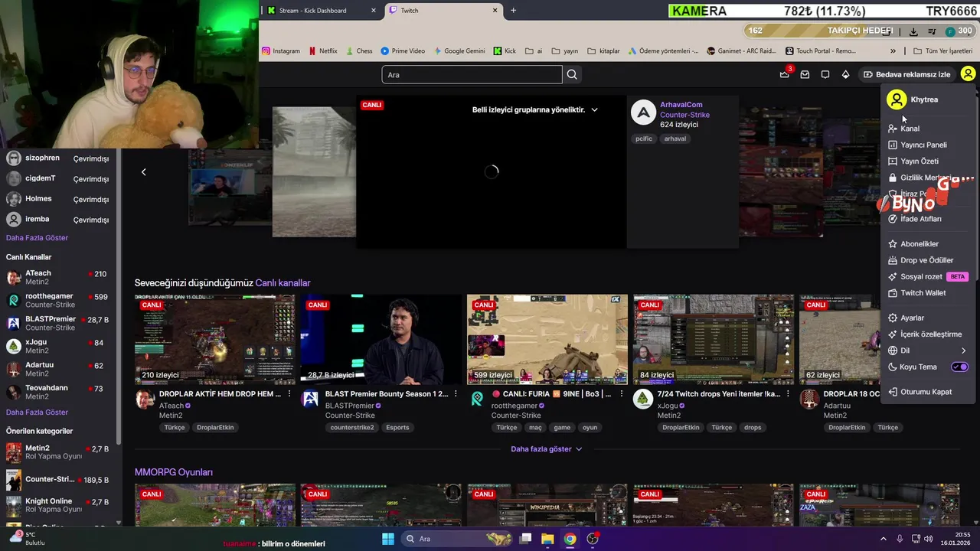Open Abonelikler menu item

pyautogui.click(x=927, y=244)
